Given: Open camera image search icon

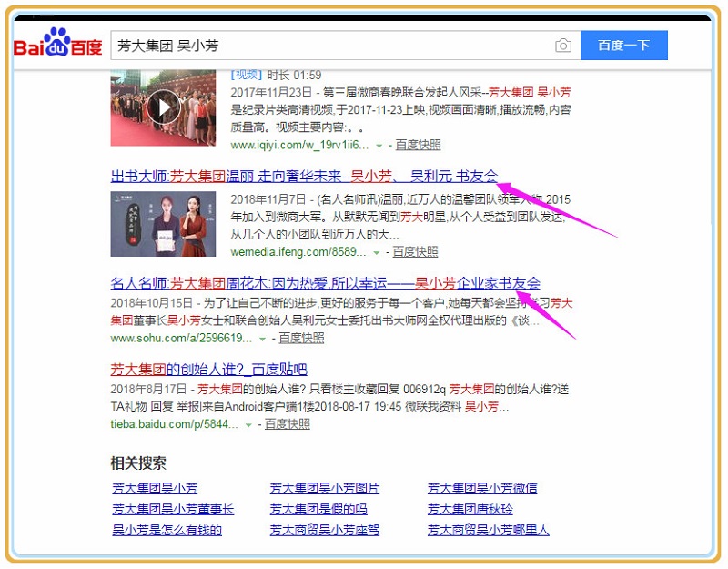Looking at the screenshot, I should point(563,46).
